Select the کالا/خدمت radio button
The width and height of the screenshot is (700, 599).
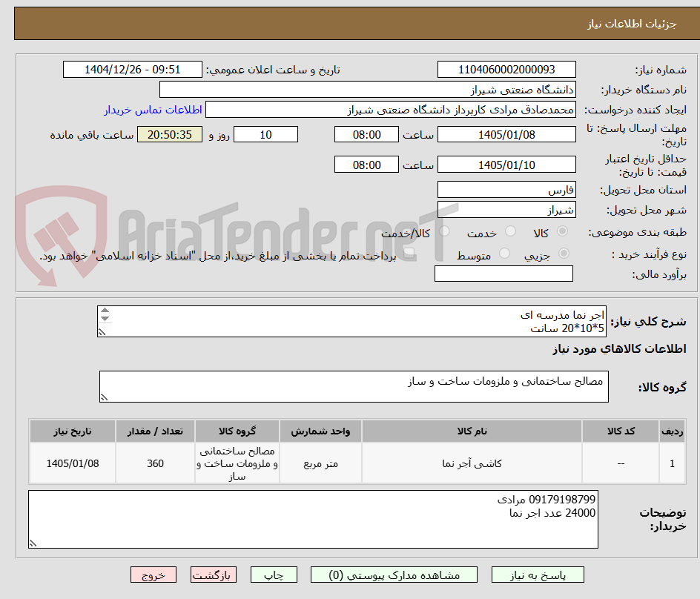pyautogui.click(x=444, y=231)
